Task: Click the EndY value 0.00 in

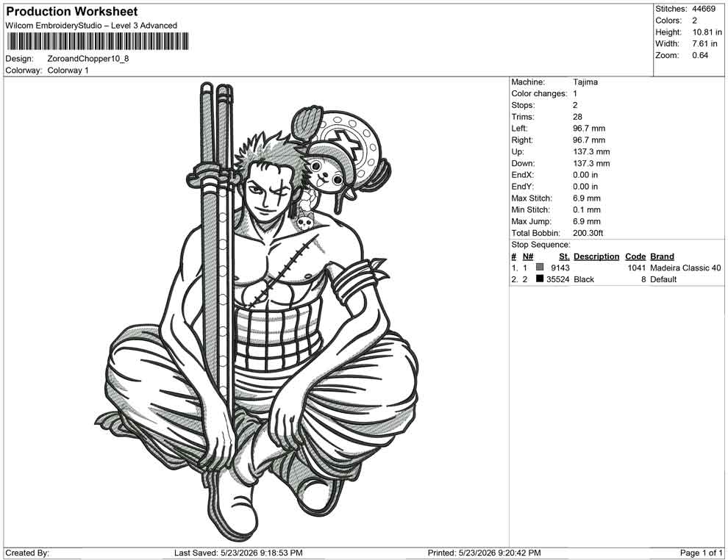Action: tap(585, 187)
